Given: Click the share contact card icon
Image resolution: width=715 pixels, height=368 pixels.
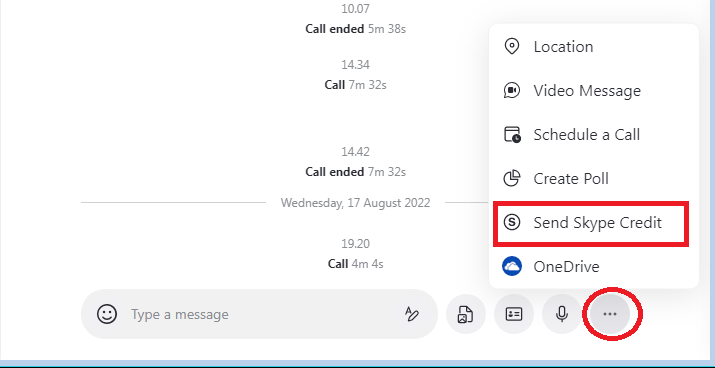Looking at the screenshot, I should click(x=514, y=314).
